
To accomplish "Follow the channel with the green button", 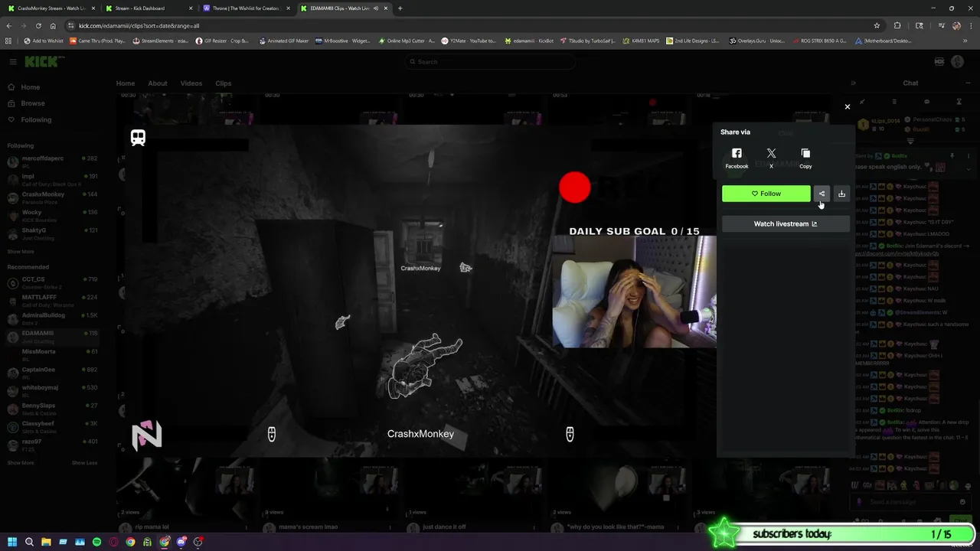I will [x=766, y=194].
